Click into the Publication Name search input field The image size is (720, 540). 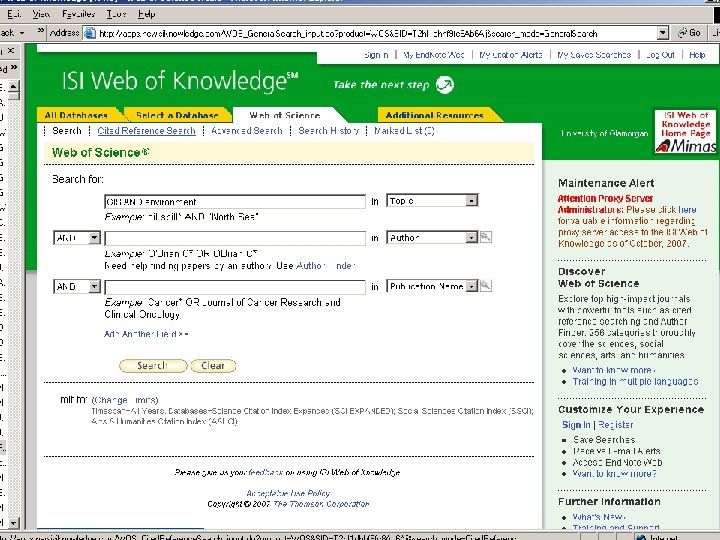click(x=235, y=287)
